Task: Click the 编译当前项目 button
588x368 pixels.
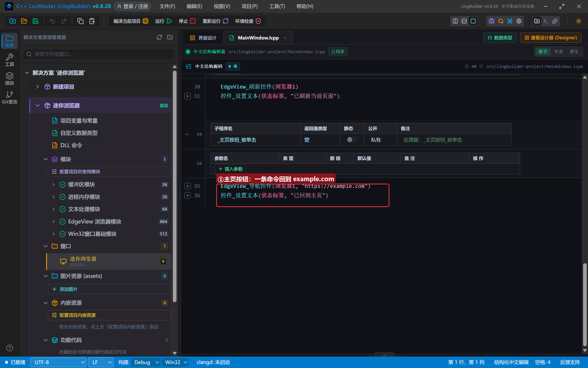Action: point(131,21)
